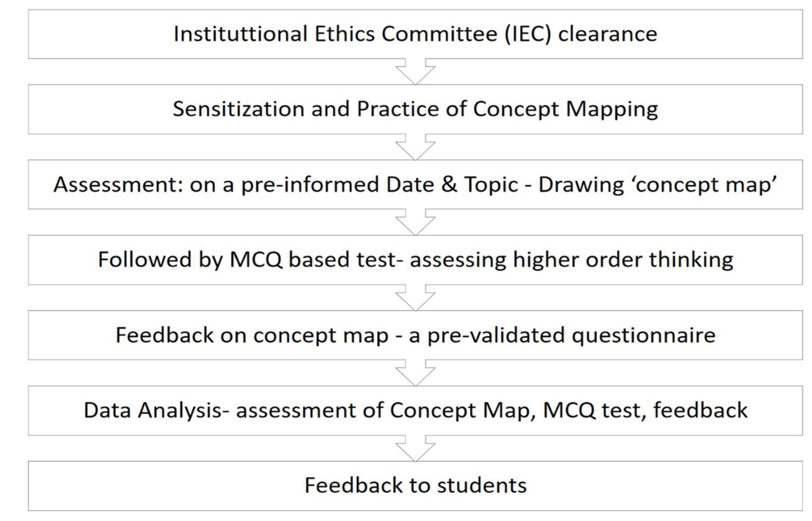Click the word 'students' in bottom box

pyautogui.click(x=482, y=486)
